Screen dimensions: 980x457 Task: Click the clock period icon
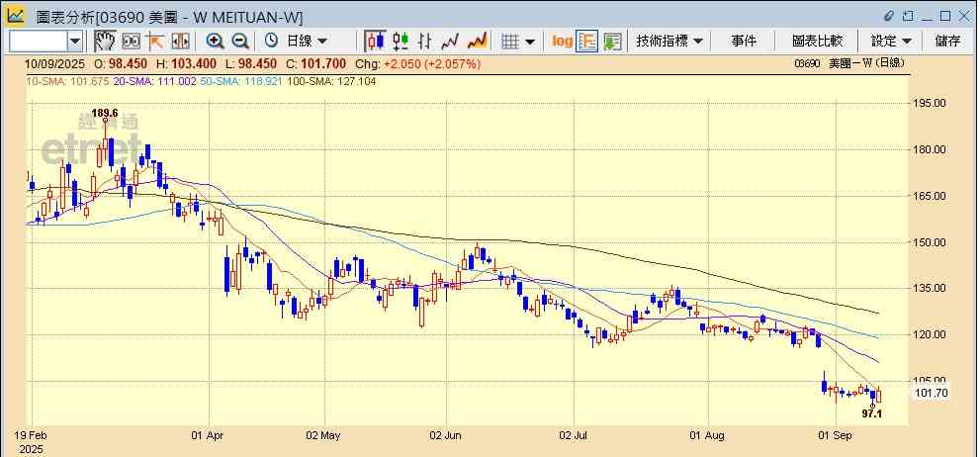pos(271,42)
